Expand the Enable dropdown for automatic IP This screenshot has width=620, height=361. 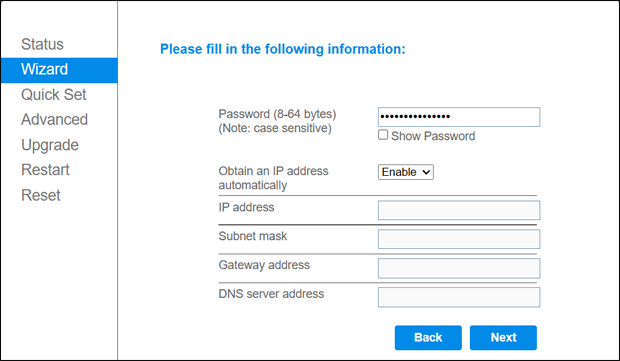coord(406,172)
